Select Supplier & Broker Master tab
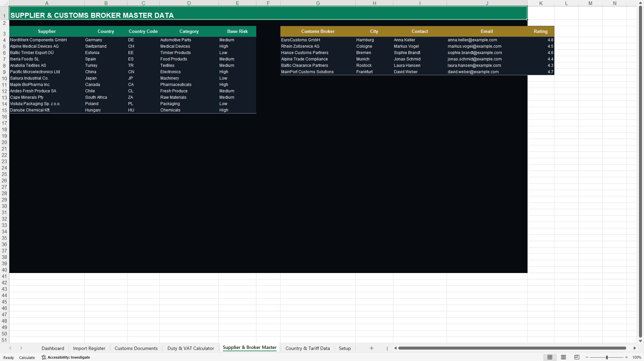This screenshot has width=644, height=361. point(250,348)
